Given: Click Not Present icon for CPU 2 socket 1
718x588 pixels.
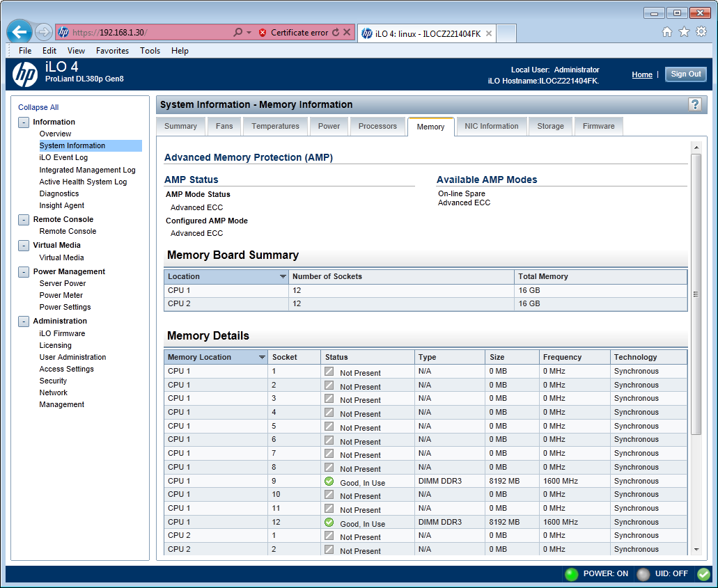Looking at the screenshot, I should click(329, 535).
